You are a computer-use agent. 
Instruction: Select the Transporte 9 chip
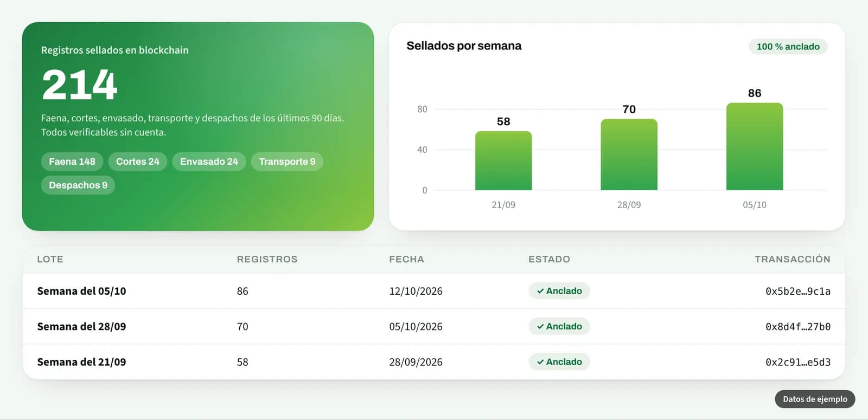click(x=287, y=161)
